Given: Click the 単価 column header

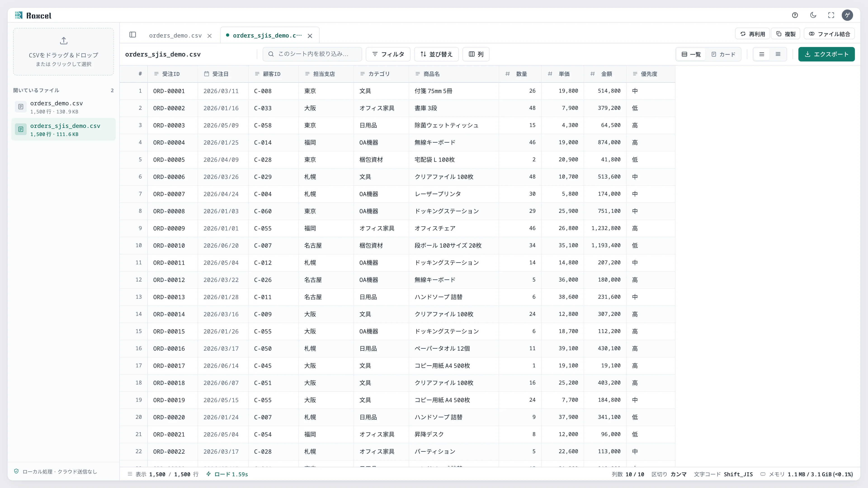Looking at the screenshot, I should point(563,74).
